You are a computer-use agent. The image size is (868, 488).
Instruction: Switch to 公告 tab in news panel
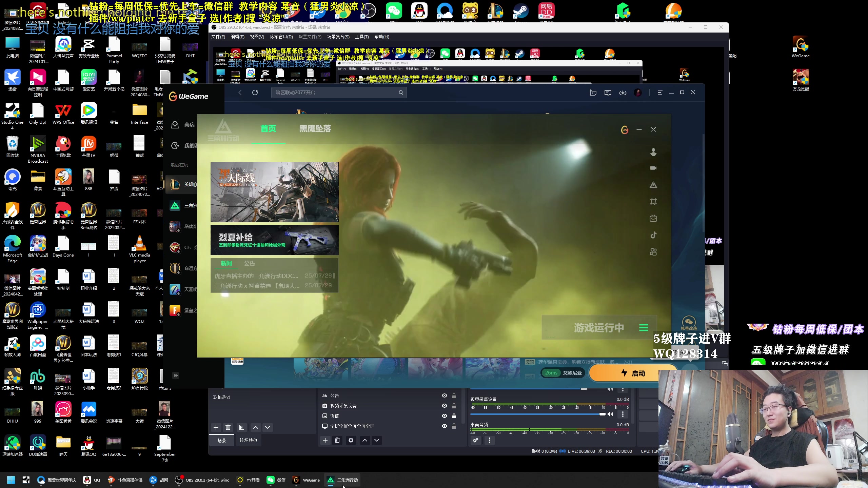click(x=250, y=263)
